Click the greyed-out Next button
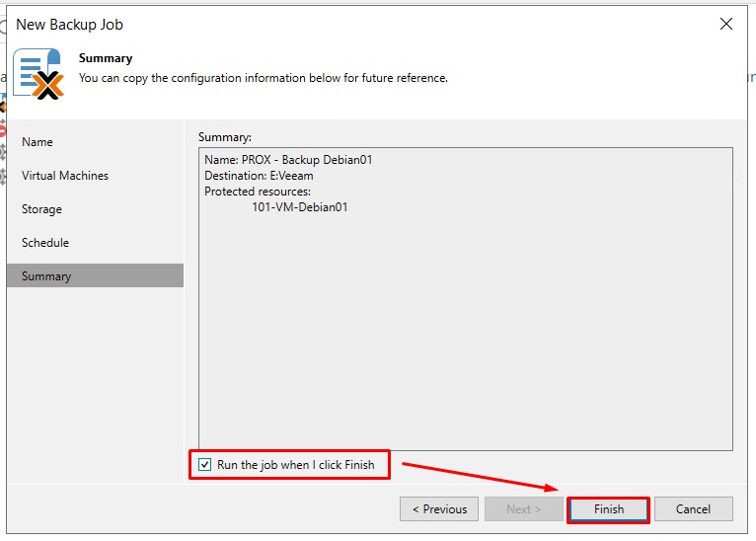 click(x=523, y=509)
